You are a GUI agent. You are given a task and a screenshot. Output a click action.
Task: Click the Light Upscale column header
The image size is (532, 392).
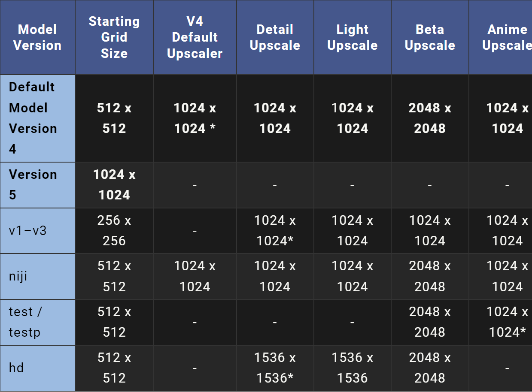tap(353, 37)
